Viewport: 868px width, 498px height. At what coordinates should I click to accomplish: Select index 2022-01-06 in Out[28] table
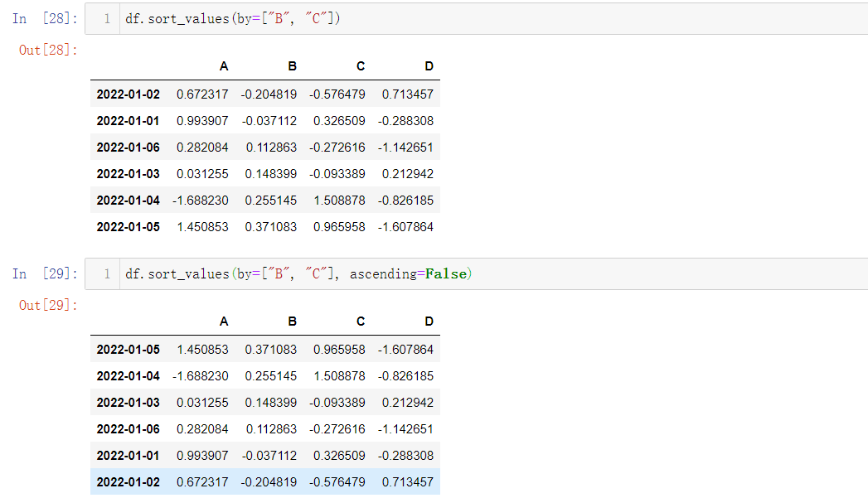pos(128,147)
